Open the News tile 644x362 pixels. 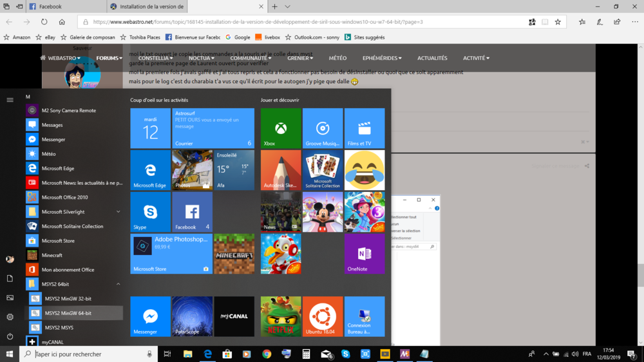tap(281, 212)
